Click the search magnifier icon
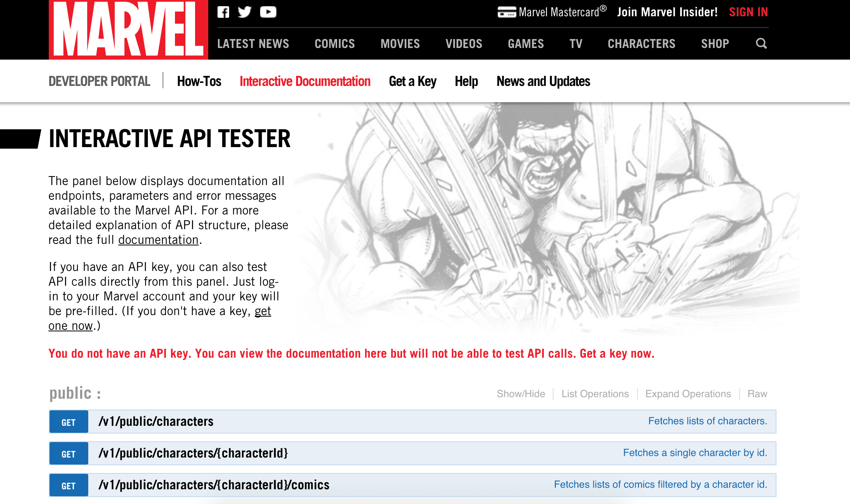This screenshot has height=504, width=850. 761,43
